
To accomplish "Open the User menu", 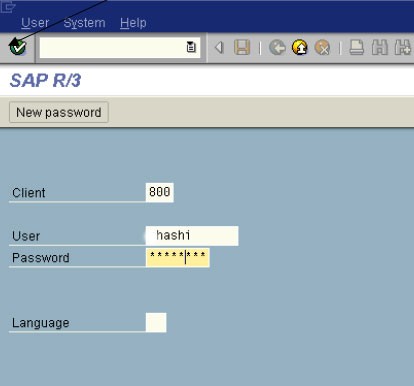I will click(35, 23).
